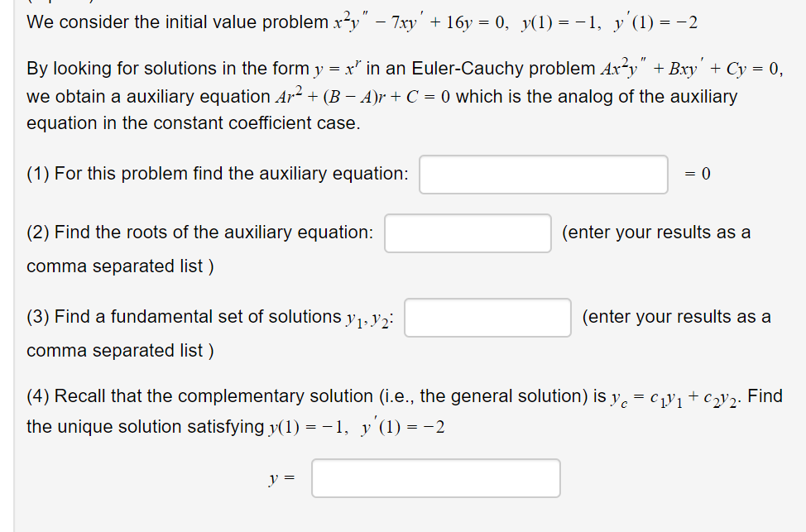Click the unique solution answer box

click(x=434, y=477)
